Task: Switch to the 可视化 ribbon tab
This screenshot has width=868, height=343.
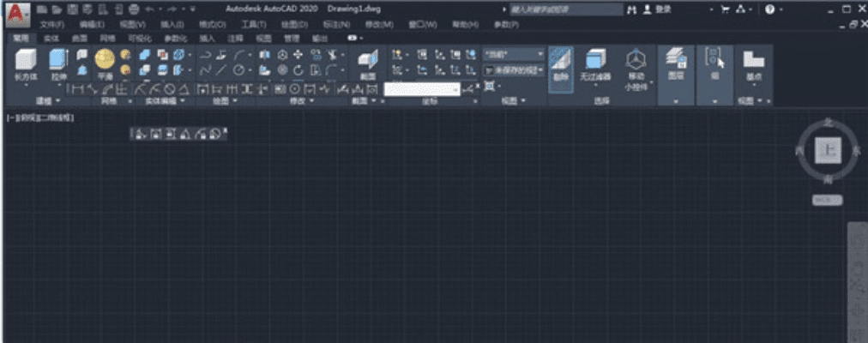Action: (x=139, y=39)
